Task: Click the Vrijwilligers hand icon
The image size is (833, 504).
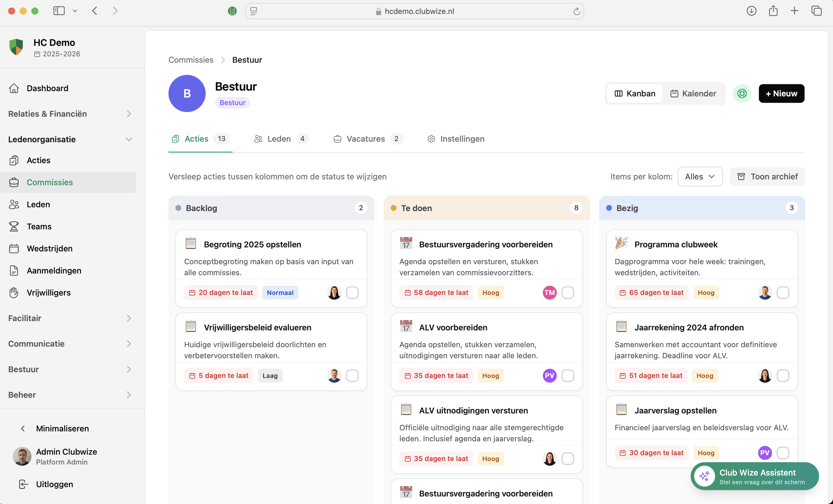Action: [x=14, y=293]
